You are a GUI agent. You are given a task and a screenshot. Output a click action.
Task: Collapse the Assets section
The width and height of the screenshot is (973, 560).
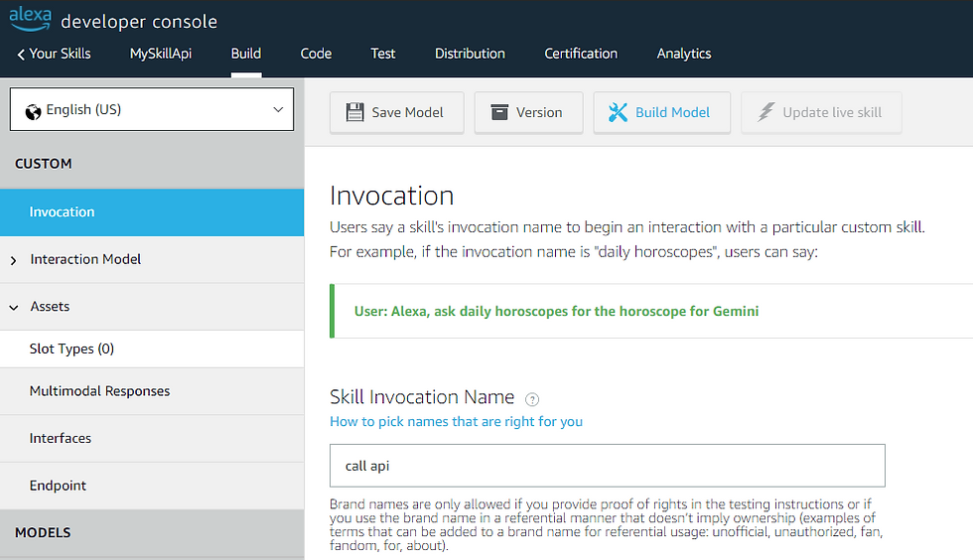[x=14, y=308]
